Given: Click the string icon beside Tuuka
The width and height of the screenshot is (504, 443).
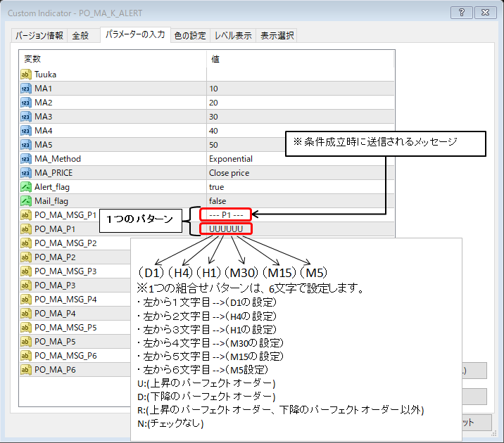Looking at the screenshot, I should pyautogui.click(x=26, y=75).
